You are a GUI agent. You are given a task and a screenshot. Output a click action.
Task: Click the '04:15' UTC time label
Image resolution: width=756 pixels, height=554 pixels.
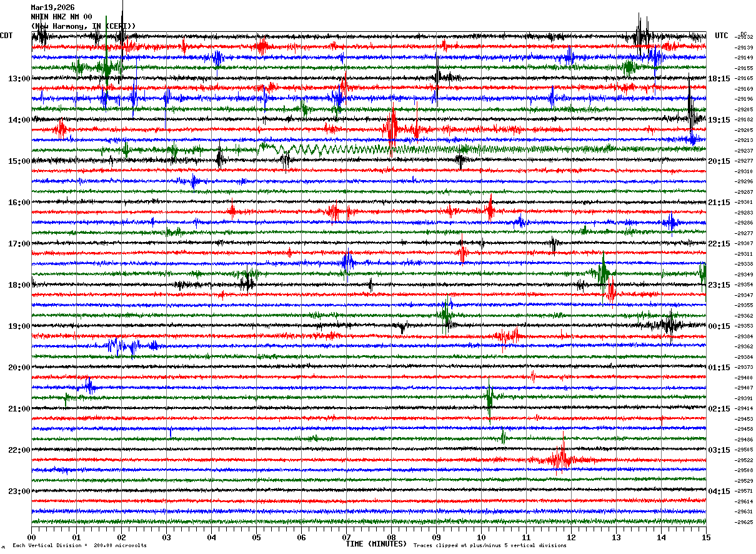(719, 491)
